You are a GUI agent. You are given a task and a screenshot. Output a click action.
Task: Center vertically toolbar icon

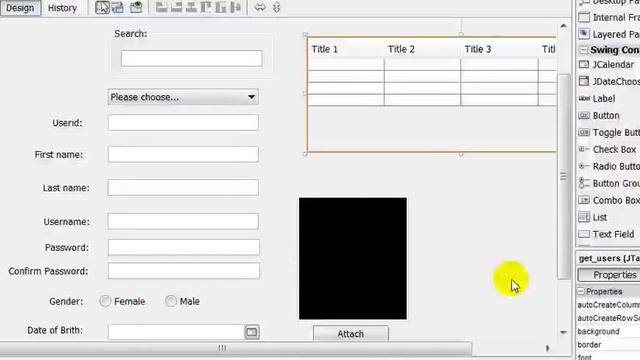click(235, 7)
